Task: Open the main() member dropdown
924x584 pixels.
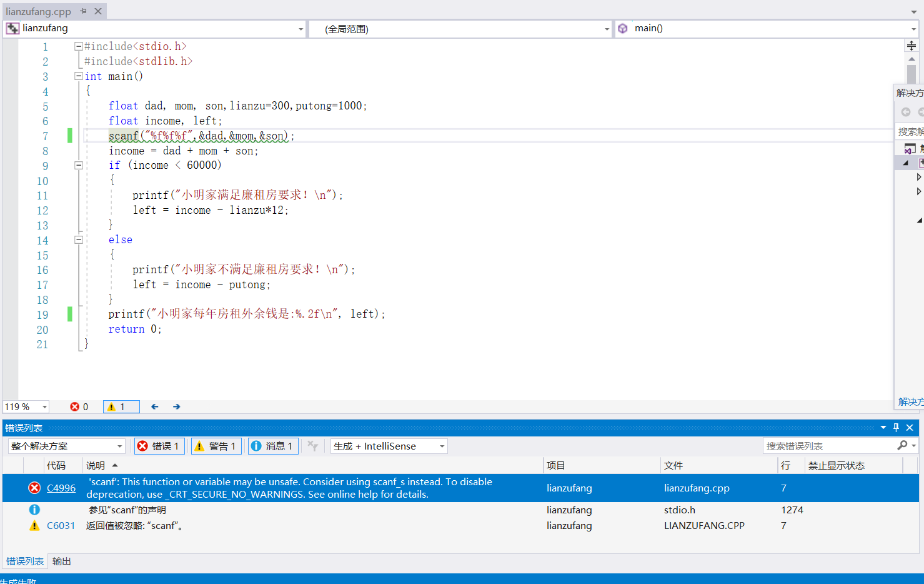Action: tap(913, 28)
